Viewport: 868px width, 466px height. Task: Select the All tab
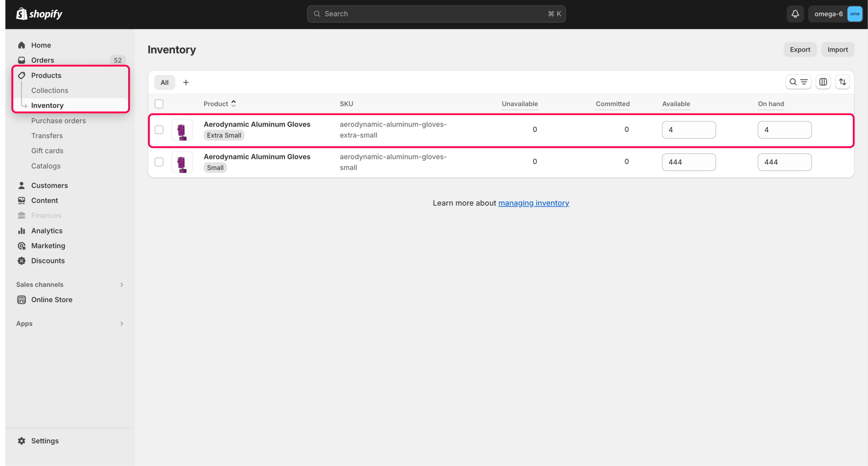pyautogui.click(x=164, y=82)
